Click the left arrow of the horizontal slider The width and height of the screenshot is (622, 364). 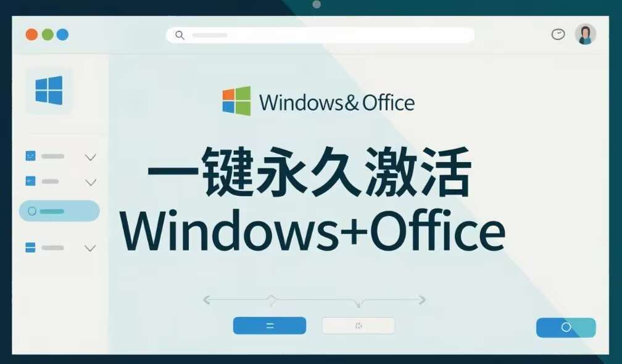(207, 300)
